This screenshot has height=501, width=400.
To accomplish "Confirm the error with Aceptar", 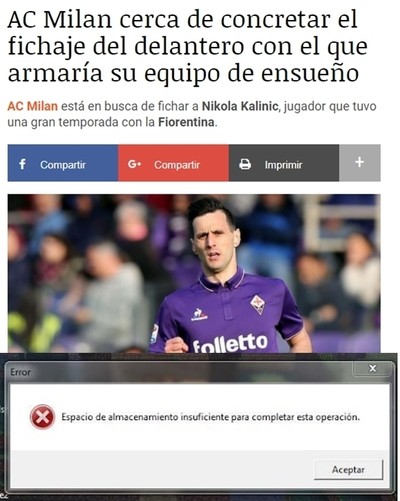I will [348, 469].
